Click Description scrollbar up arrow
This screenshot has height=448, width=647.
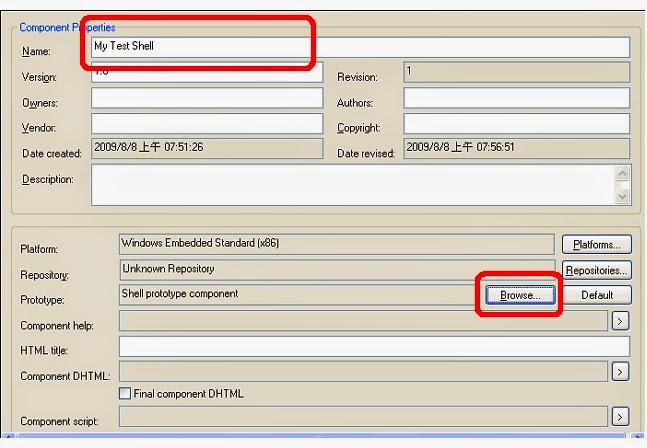622,173
